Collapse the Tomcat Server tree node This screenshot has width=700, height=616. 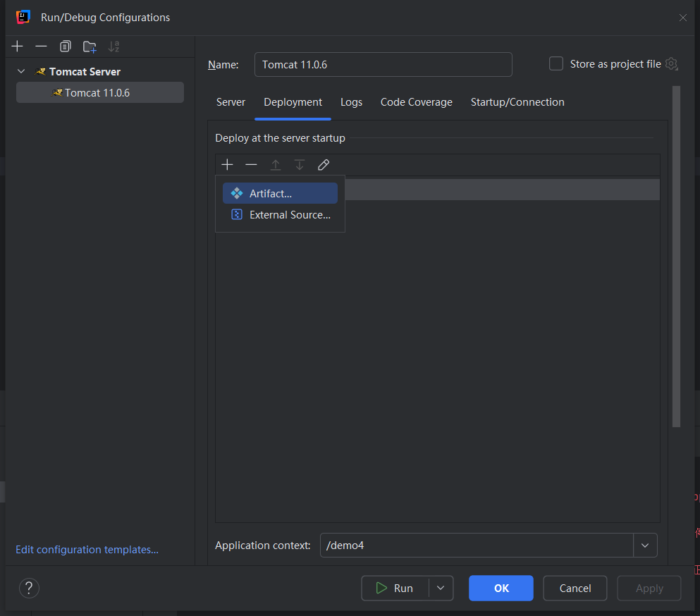tap(21, 71)
